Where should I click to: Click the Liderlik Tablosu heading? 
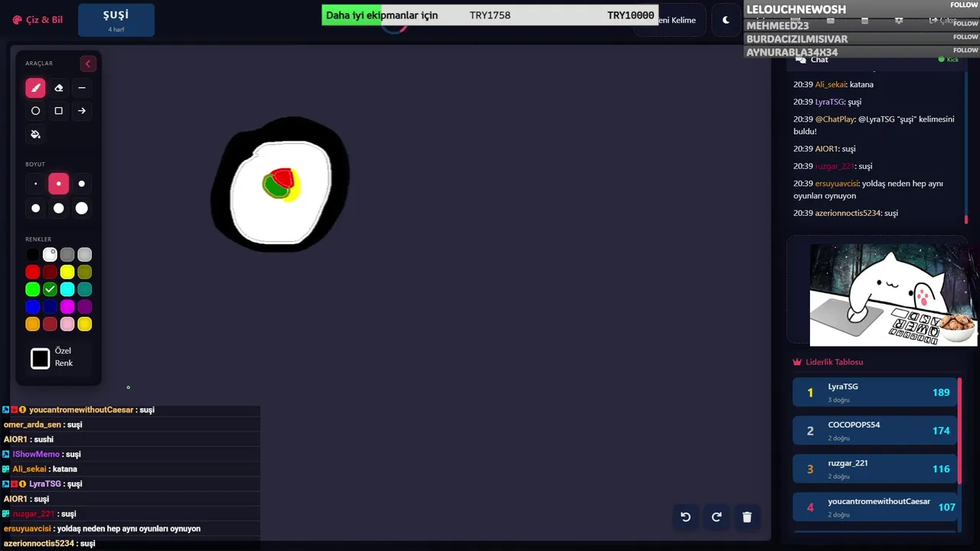pos(835,362)
